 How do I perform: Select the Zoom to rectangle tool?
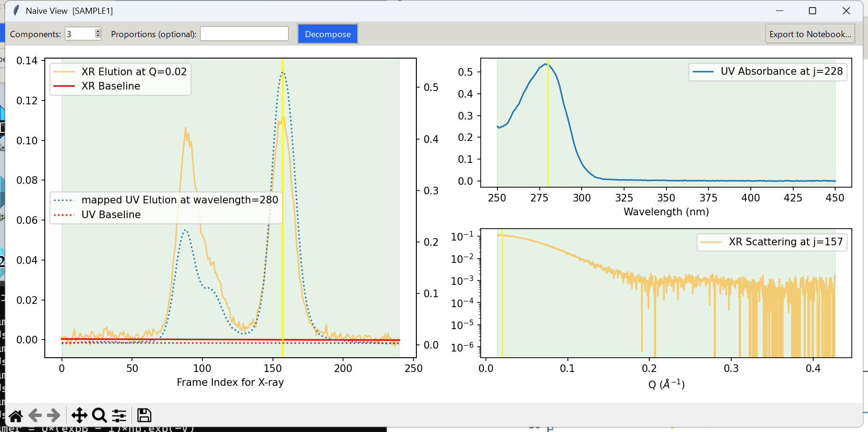point(99,415)
